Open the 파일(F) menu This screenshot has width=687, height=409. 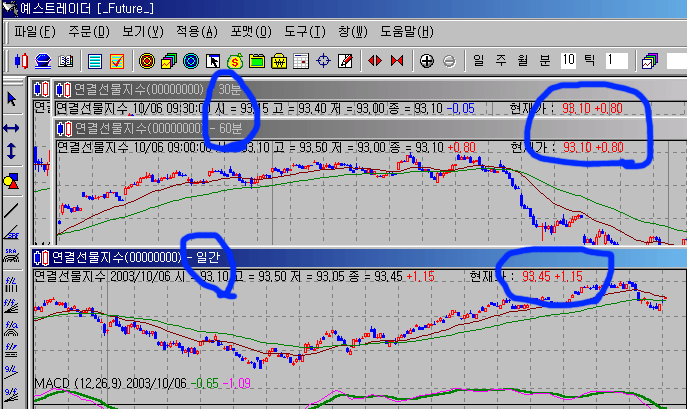pyautogui.click(x=33, y=31)
